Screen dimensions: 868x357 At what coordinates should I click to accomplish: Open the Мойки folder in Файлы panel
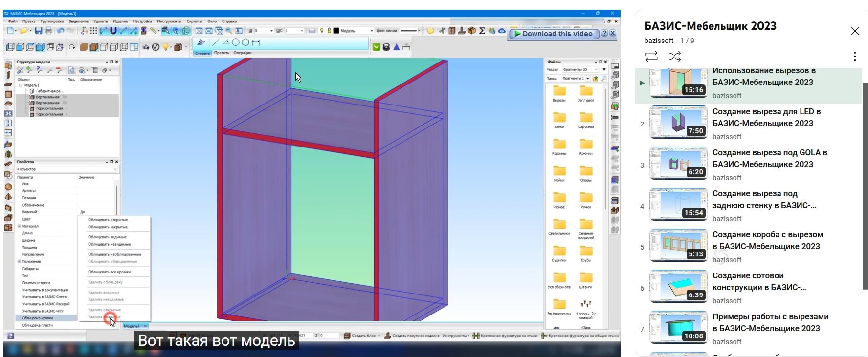point(559,173)
